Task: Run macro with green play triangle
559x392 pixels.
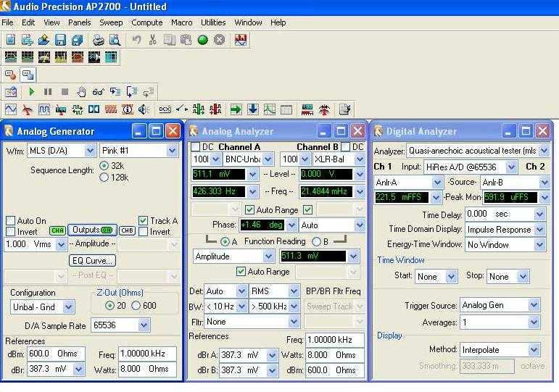Action: click(x=31, y=92)
